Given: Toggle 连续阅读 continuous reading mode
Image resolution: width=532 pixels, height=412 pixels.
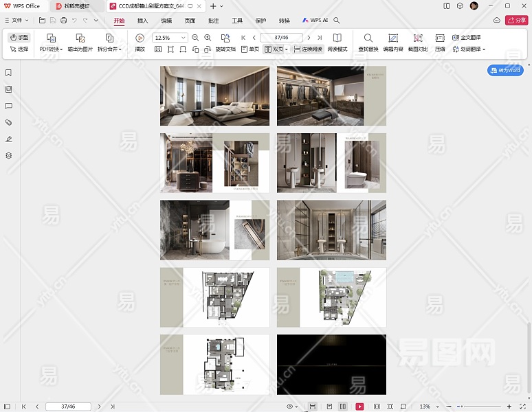Looking at the screenshot, I should click(308, 49).
